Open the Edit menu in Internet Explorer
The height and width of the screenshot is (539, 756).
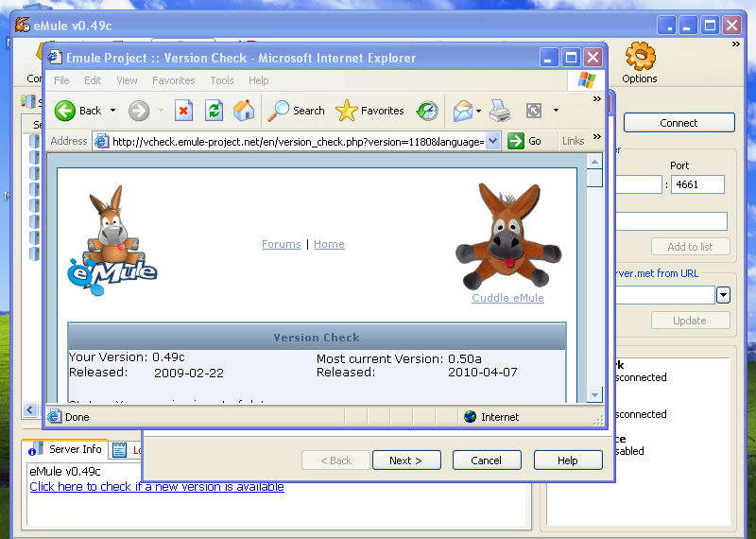point(93,80)
